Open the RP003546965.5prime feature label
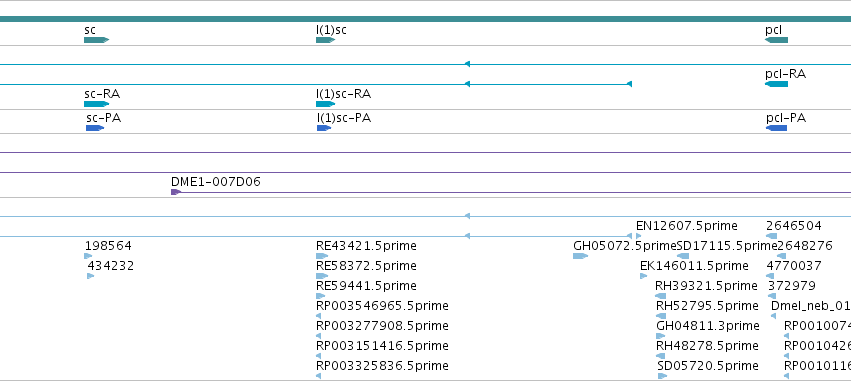851x381 pixels. tap(382, 306)
